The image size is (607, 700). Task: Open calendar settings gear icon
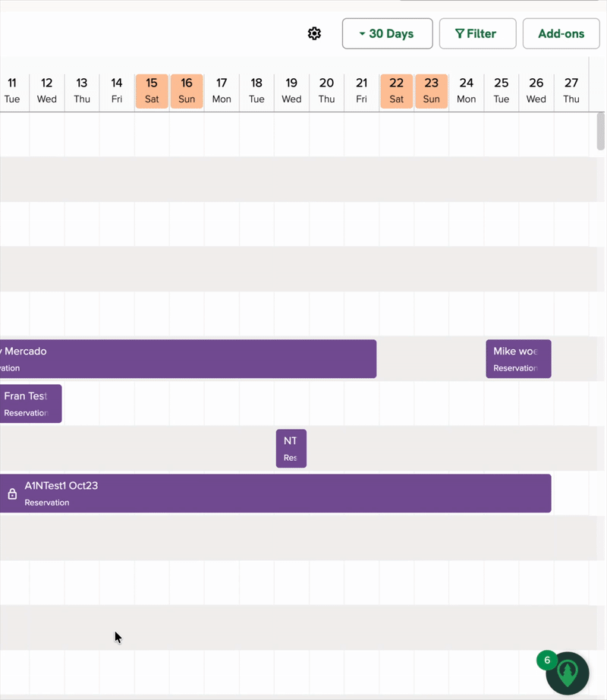point(314,33)
